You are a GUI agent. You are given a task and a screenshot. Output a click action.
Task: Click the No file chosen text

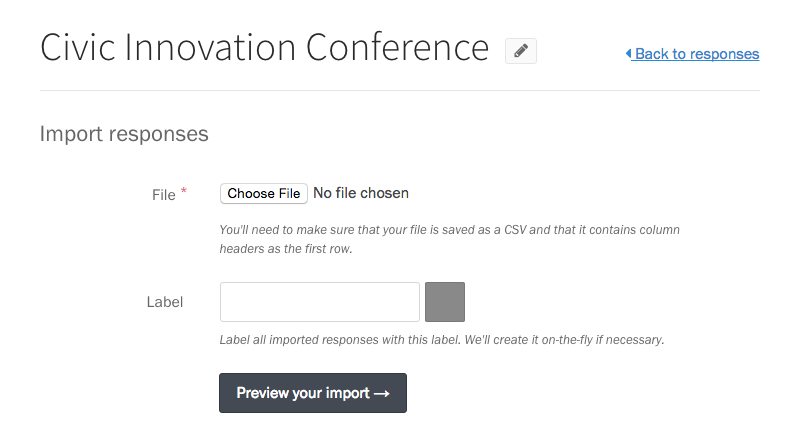(361, 193)
